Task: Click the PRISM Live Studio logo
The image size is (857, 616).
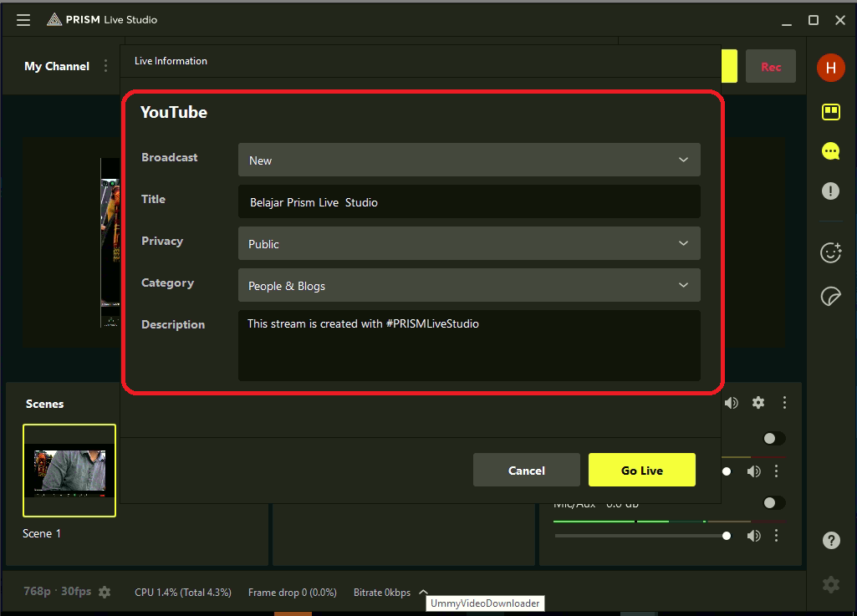Action: pyautogui.click(x=102, y=20)
